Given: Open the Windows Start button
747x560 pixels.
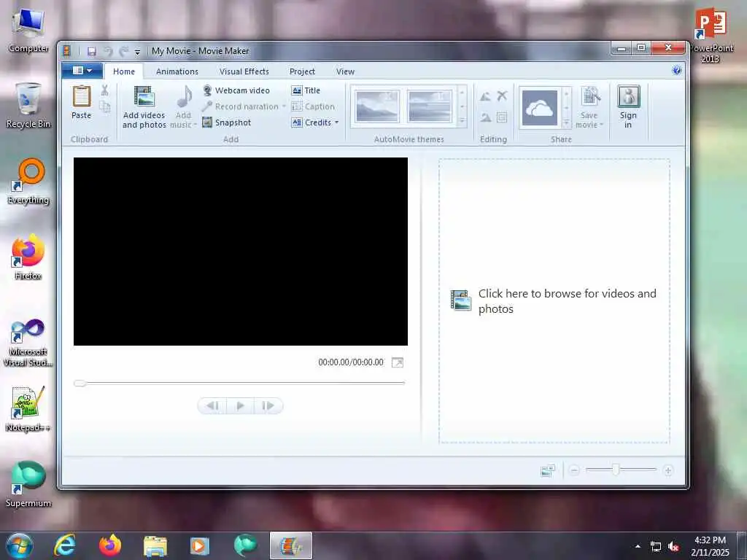Looking at the screenshot, I should [20, 545].
